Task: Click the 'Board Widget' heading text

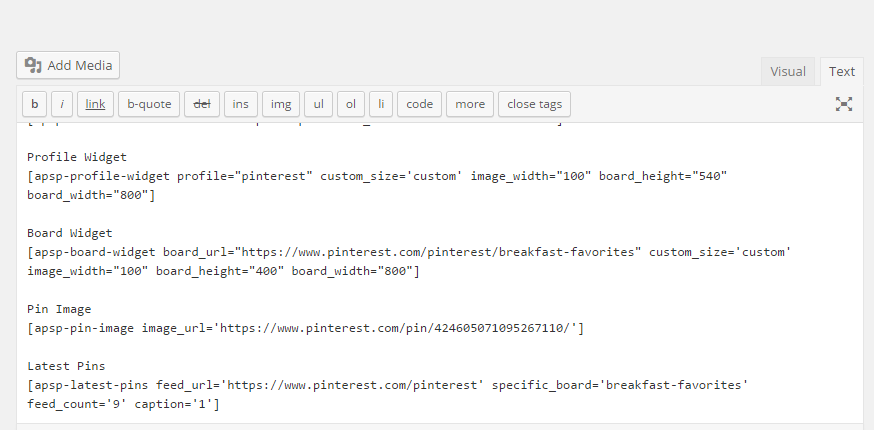Action: point(70,233)
